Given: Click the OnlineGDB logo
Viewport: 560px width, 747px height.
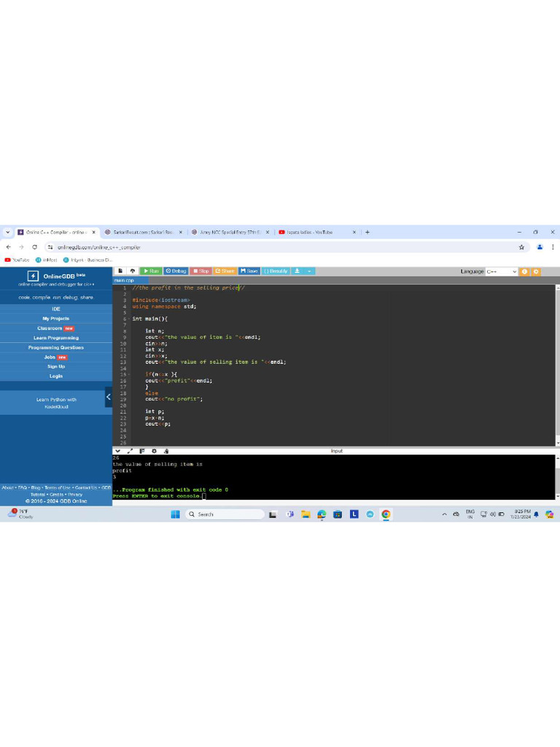Looking at the screenshot, I should (56, 276).
